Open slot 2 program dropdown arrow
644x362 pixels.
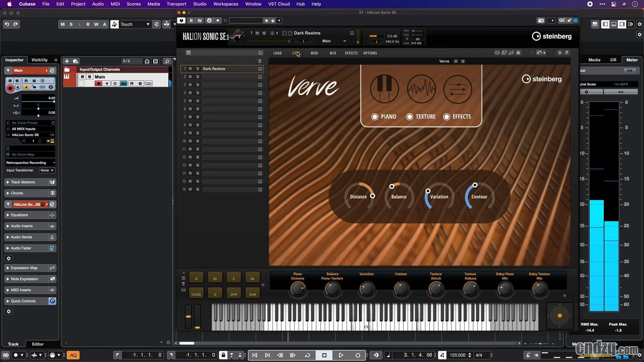[x=260, y=77]
